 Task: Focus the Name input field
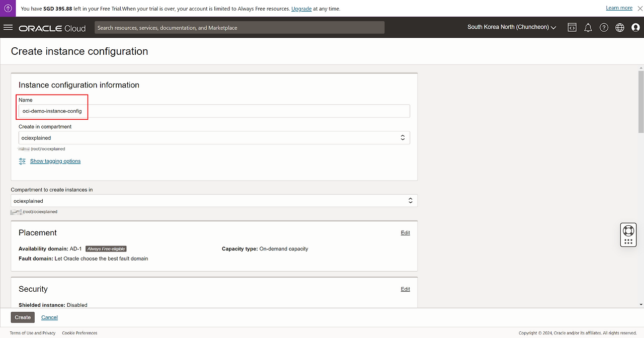coord(214,111)
